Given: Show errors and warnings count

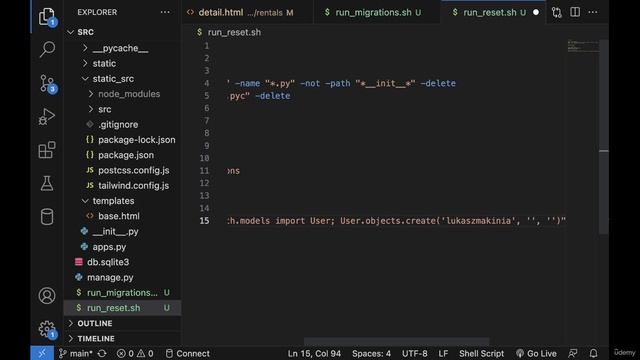Looking at the screenshot, I should 135,353.
